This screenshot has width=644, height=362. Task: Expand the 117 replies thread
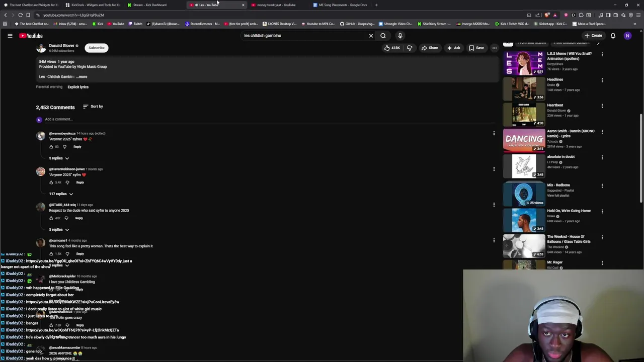pos(61,194)
